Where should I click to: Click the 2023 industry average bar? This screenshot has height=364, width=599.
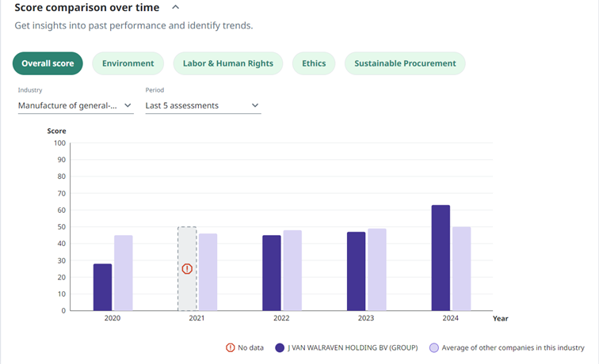[x=376, y=270]
